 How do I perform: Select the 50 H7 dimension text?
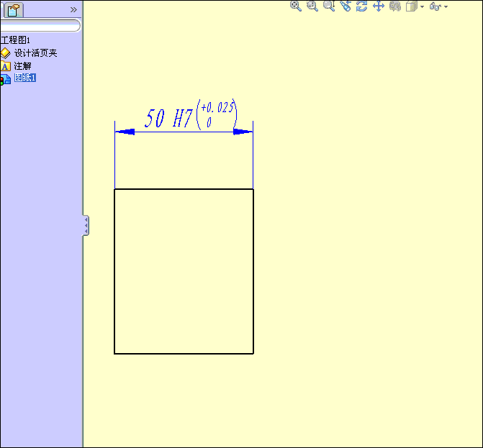(x=169, y=119)
